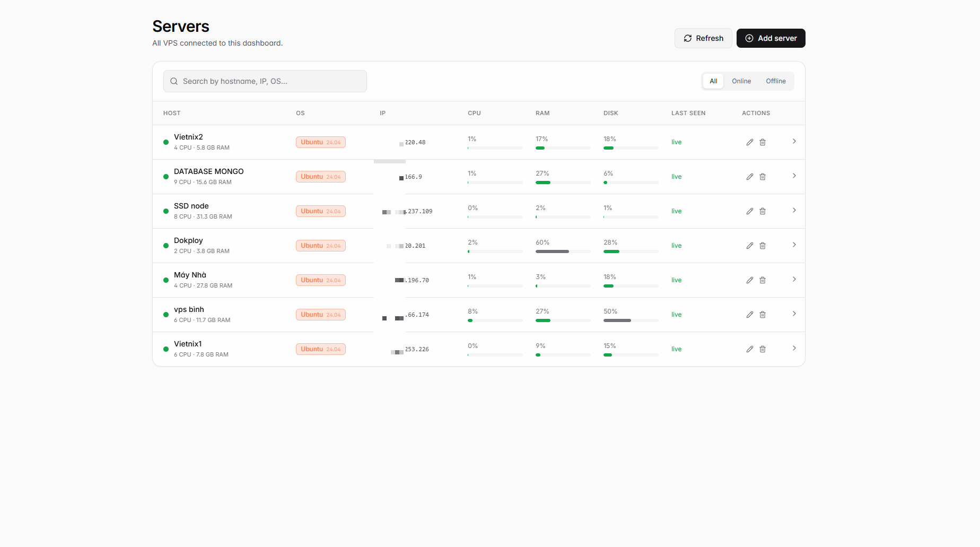Edit the Vietnix2 server
Viewport: 980px width, 547px height.
coord(750,142)
